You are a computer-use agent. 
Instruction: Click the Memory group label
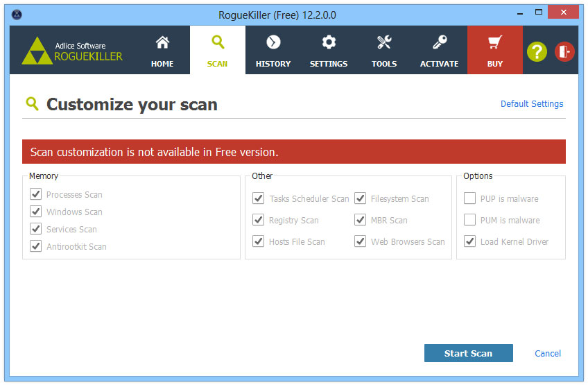[44, 176]
